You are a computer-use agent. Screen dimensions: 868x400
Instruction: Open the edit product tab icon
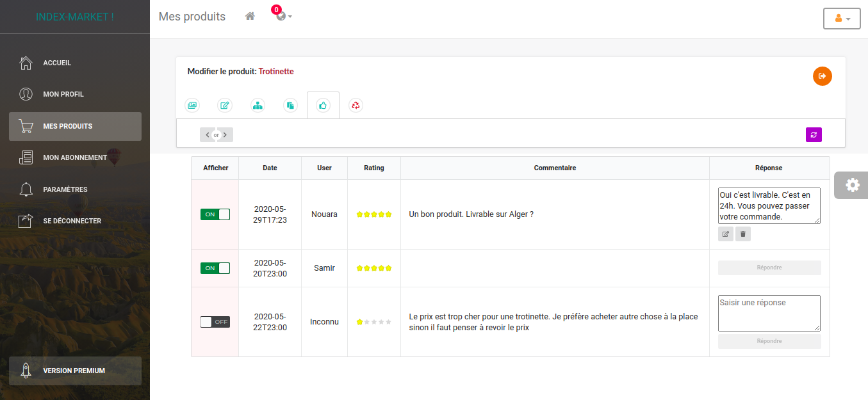coord(225,106)
